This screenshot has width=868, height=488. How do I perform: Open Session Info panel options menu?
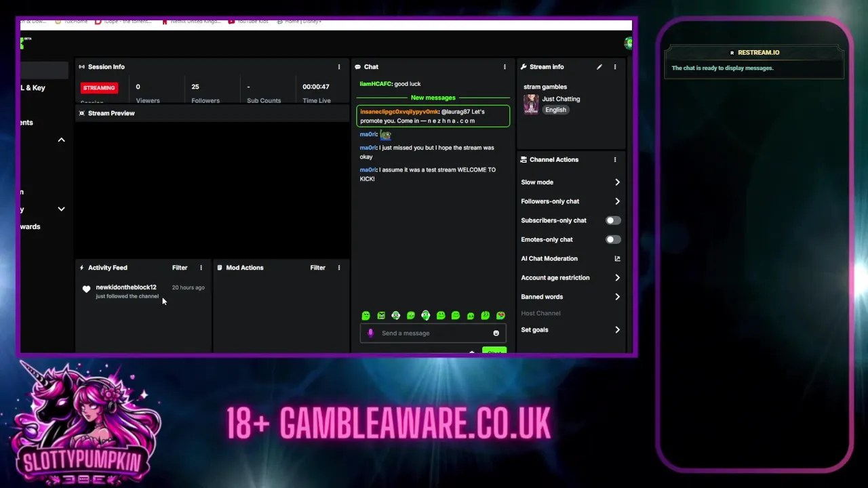click(339, 67)
